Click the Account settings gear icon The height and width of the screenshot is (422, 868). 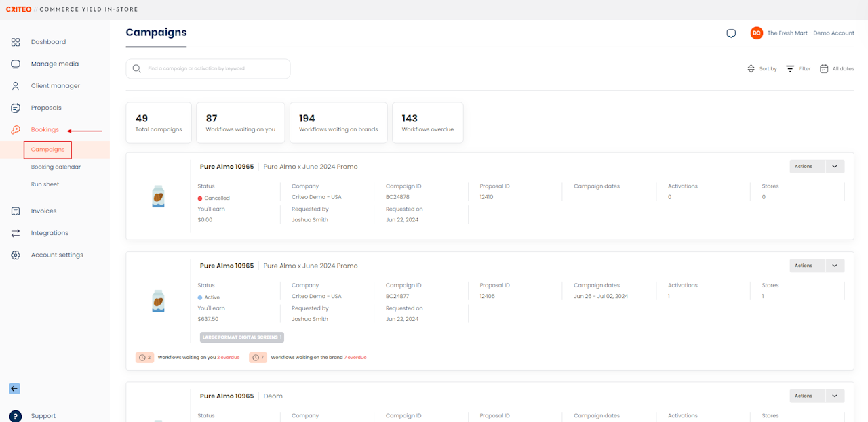pos(16,255)
